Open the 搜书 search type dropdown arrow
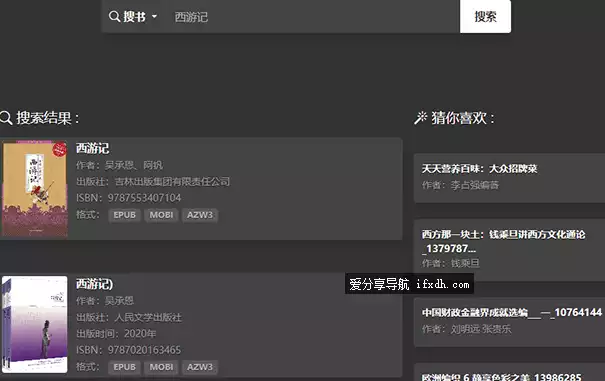The width and height of the screenshot is (605, 381). [154, 17]
